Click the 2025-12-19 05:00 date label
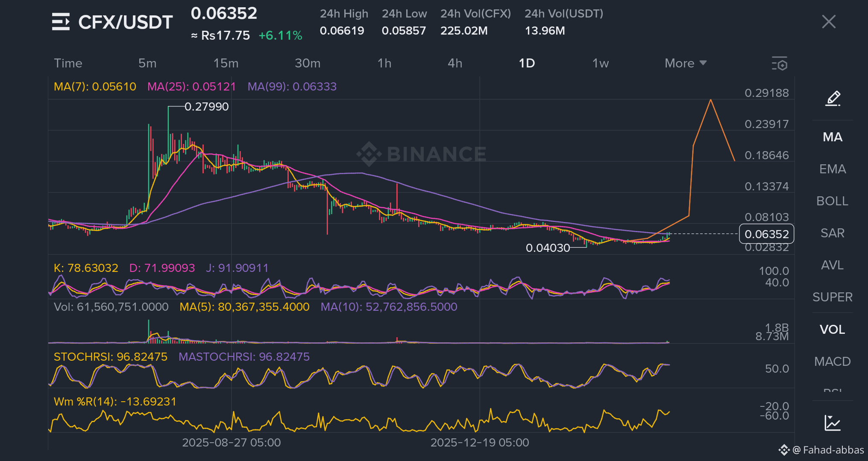This screenshot has width=868, height=461. (x=480, y=443)
